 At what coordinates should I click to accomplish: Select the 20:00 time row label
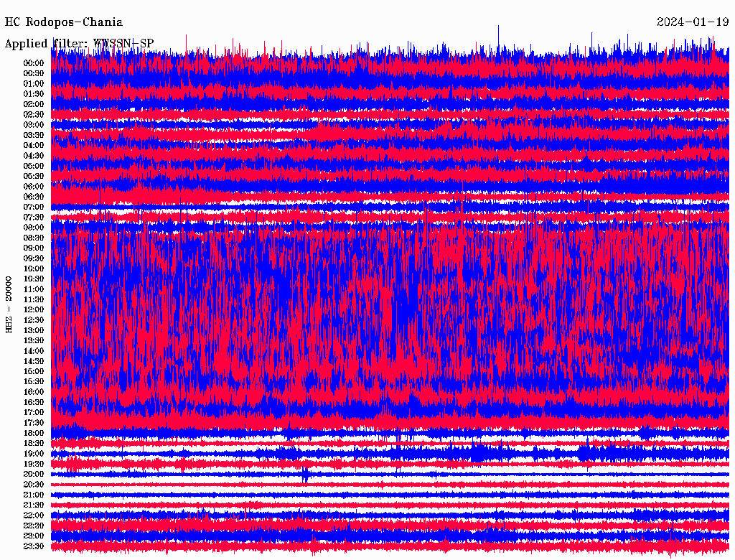pyautogui.click(x=34, y=475)
